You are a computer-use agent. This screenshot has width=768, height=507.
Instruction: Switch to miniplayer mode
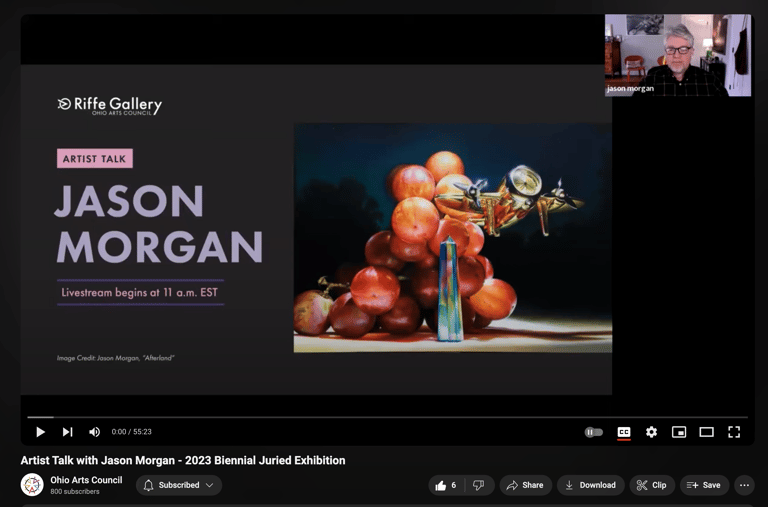pos(679,432)
